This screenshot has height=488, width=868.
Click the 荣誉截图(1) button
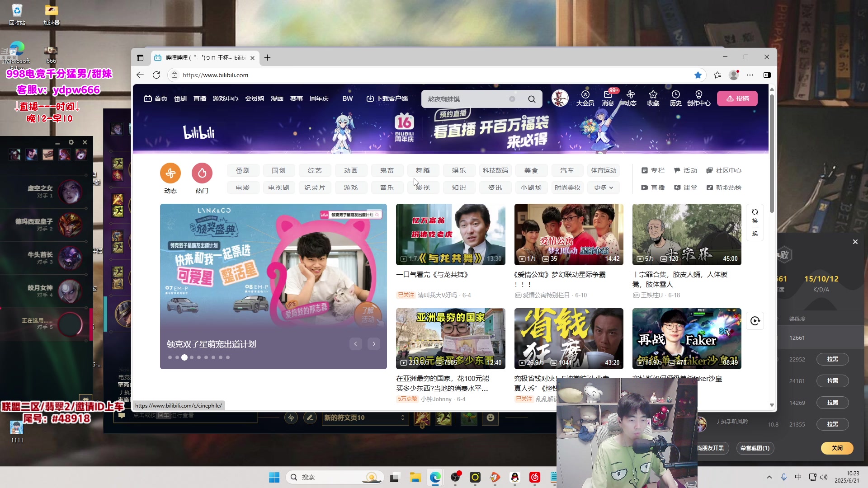(755, 448)
